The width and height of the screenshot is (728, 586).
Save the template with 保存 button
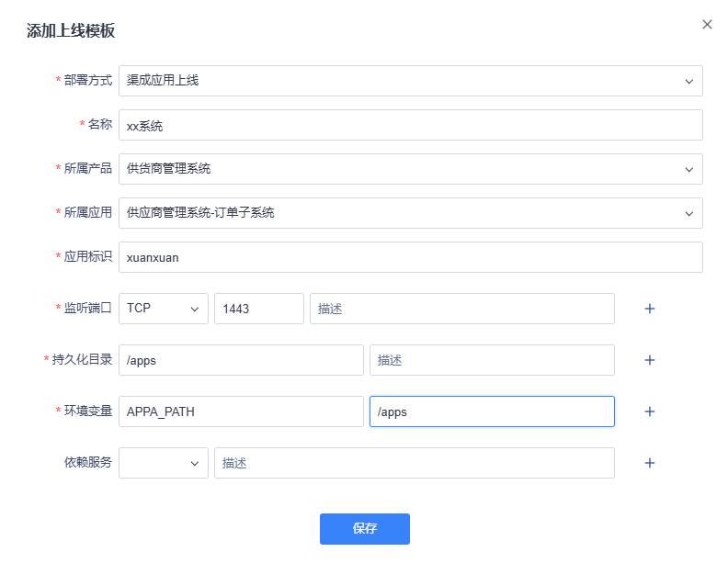(364, 529)
